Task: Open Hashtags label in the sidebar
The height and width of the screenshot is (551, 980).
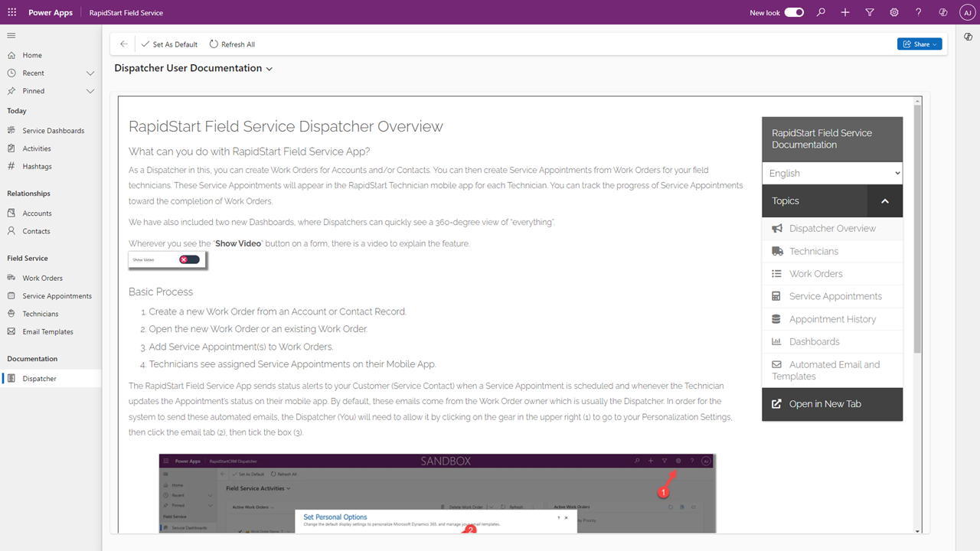Action: (38, 166)
